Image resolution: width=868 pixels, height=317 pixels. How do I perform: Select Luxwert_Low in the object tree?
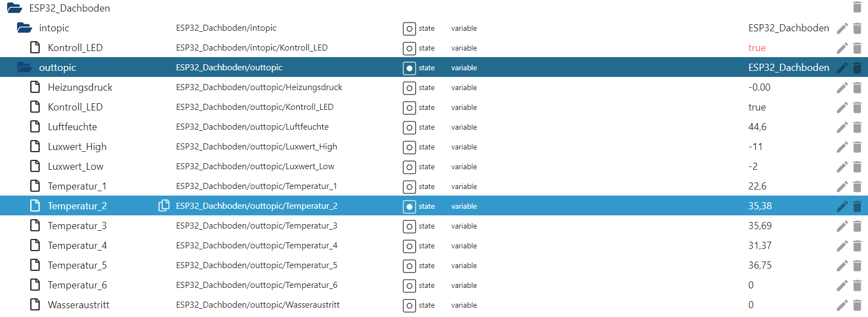pyautogui.click(x=75, y=166)
